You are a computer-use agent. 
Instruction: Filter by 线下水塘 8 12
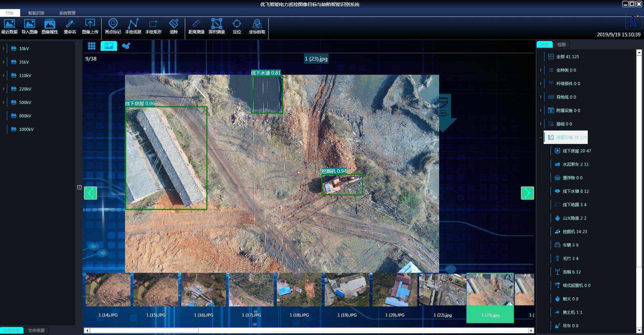tap(572, 191)
